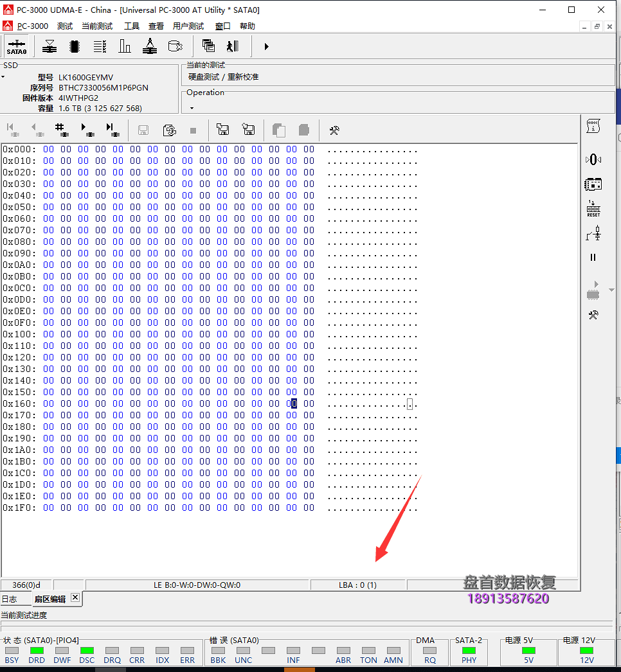Click the zero-with-arrows icon in right sidebar
Screen dimensions: 621x672
pyautogui.click(x=593, y=160)
